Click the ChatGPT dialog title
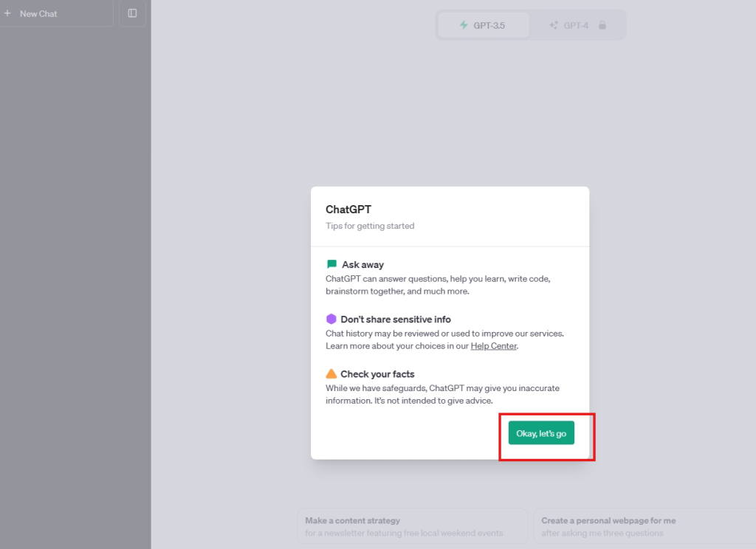The height and width of the screenshot is (549, 756). coord(348,210)
